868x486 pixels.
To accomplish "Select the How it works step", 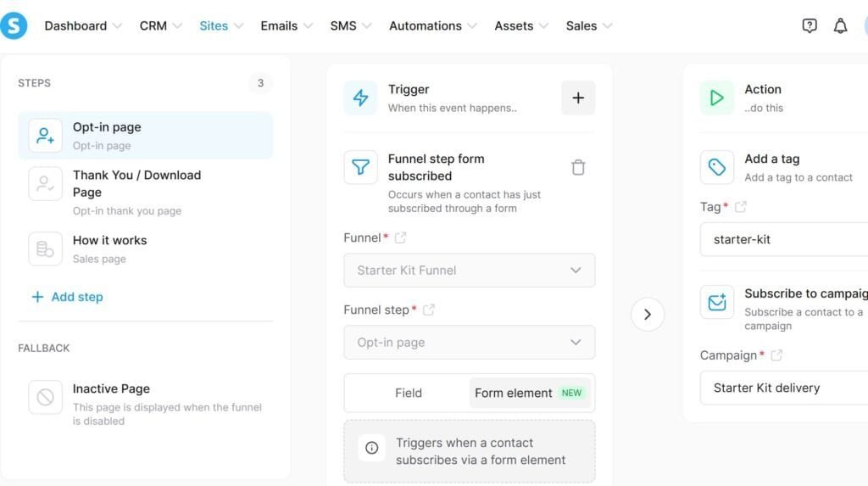I will tap(146, 249).
